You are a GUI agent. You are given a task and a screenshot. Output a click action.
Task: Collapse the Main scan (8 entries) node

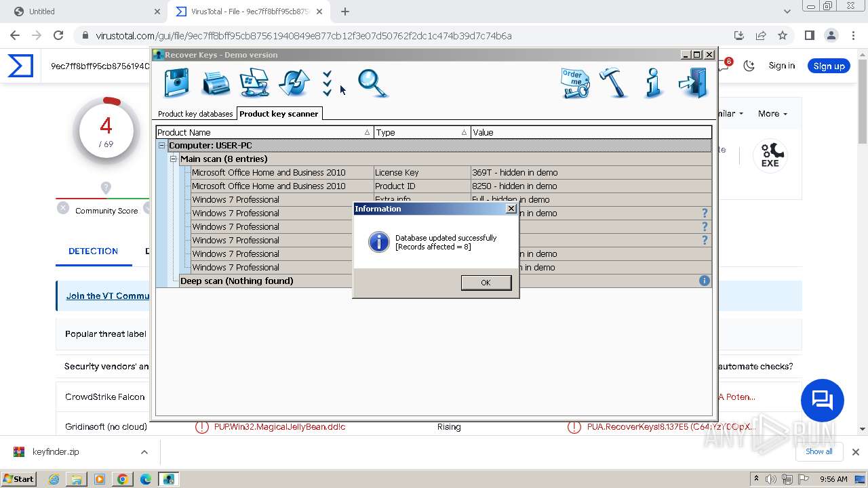[x=174, y=159]
